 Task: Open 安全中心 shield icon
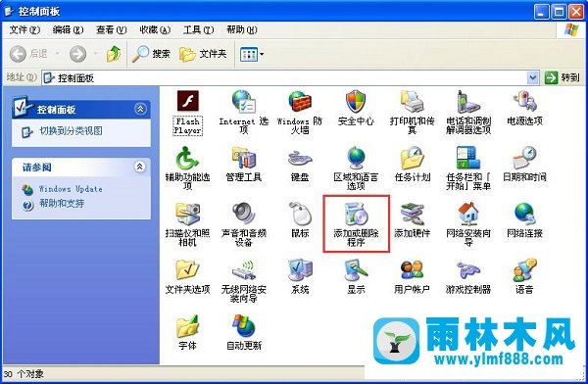click(x=356, y=108)
